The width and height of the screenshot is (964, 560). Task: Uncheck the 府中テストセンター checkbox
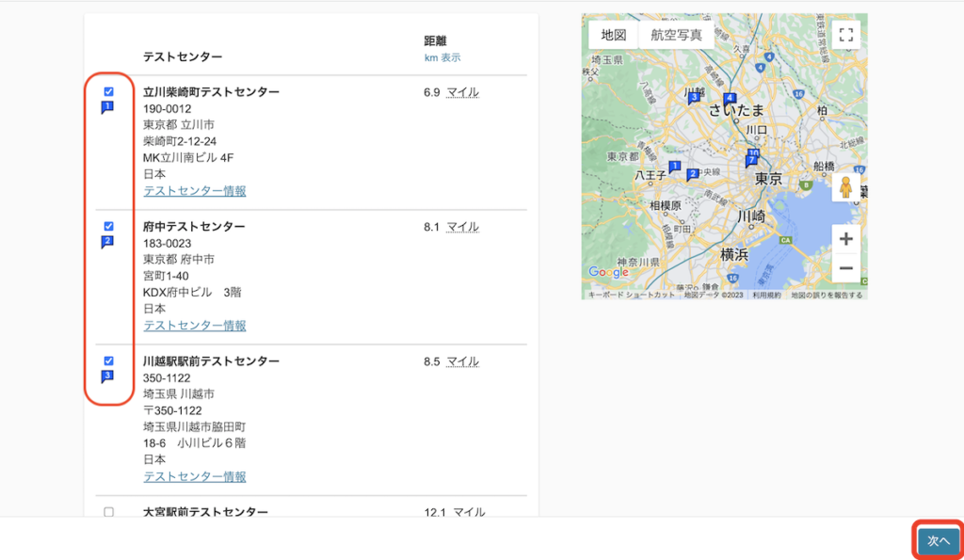[108, 226]
